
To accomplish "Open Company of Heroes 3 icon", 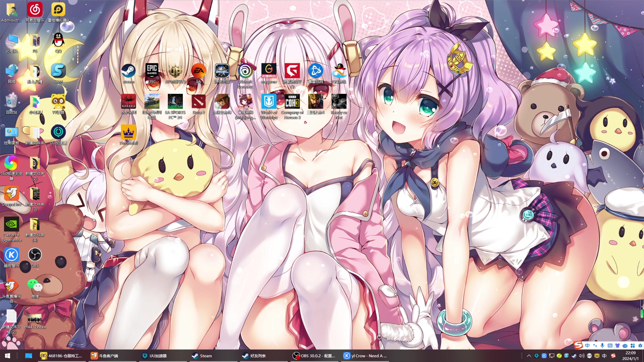I will (292, 102).
